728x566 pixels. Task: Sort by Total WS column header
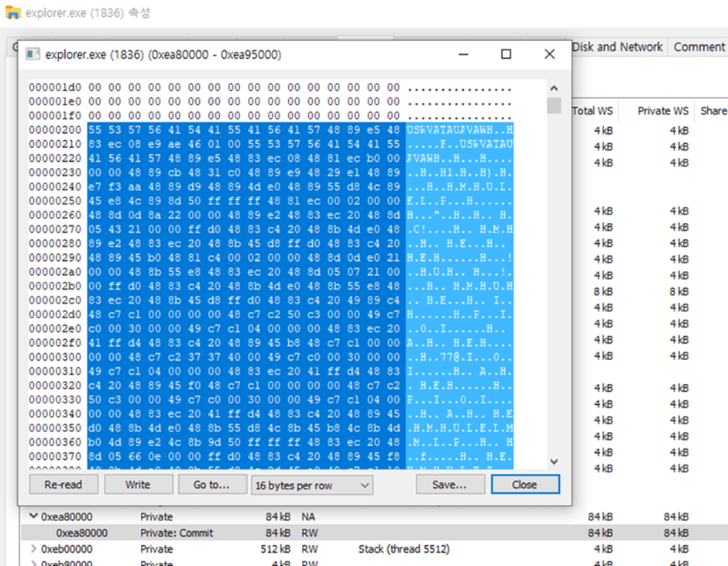(x=592, y=111)
